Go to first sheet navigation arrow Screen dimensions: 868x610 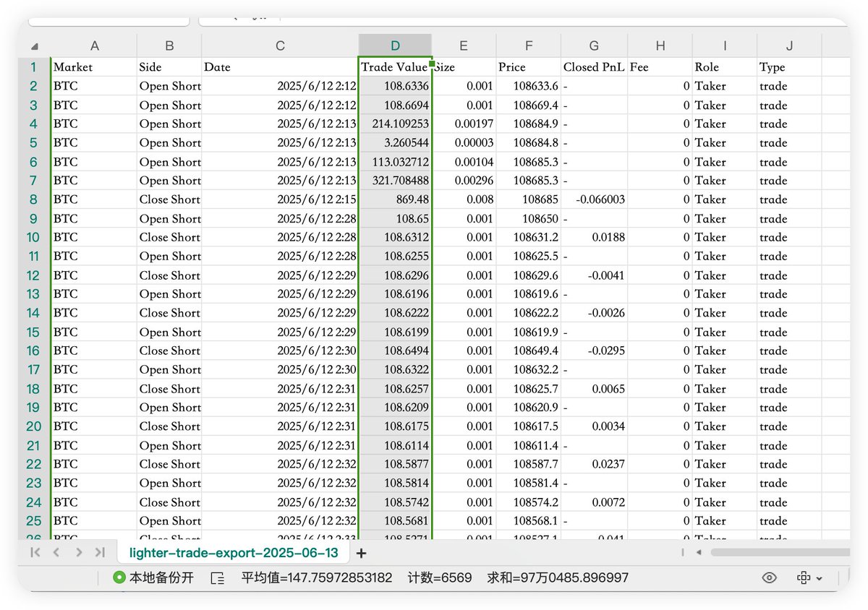click(35, 553)
